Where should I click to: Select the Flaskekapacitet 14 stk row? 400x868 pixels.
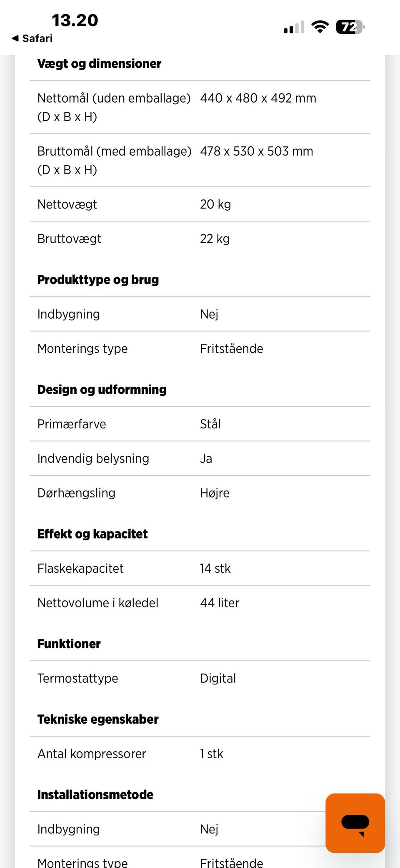coord(200,568)
